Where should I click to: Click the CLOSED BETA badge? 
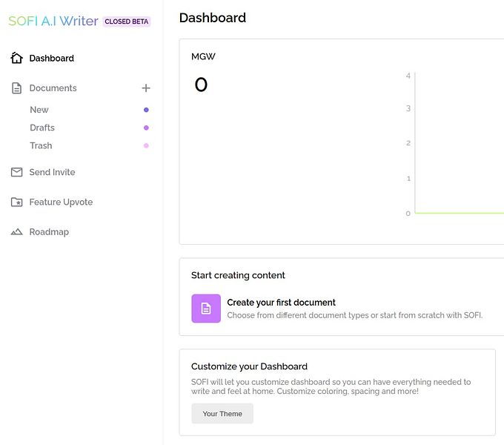click(x=127, y=22)
